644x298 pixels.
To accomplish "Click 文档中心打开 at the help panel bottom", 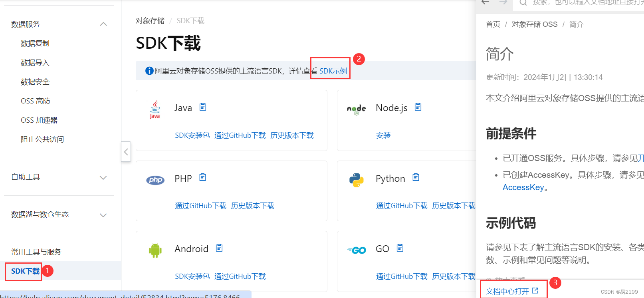I will pos(507,291).
